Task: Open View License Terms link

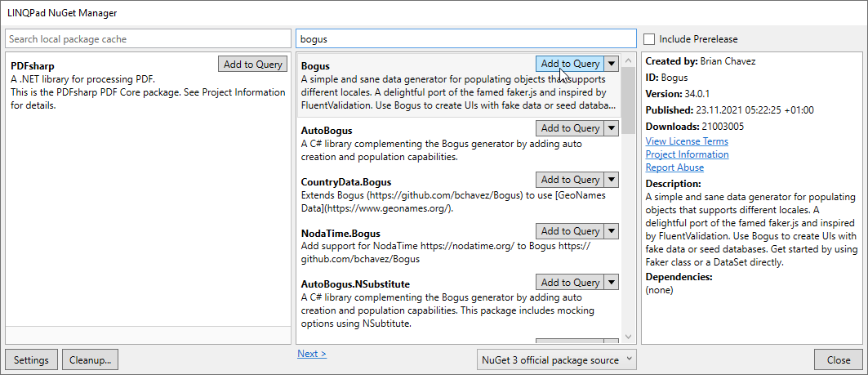Action: 686,141
